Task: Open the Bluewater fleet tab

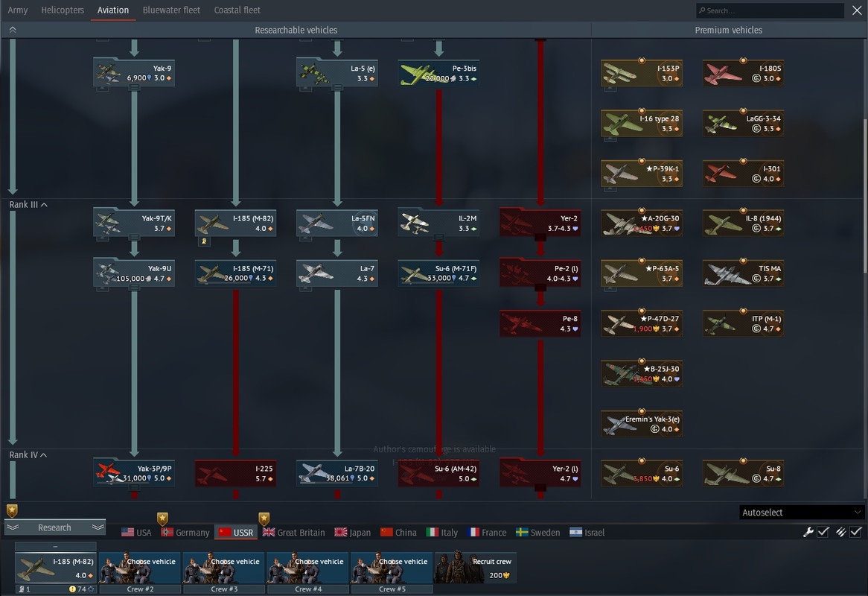Action: [172, 10]
